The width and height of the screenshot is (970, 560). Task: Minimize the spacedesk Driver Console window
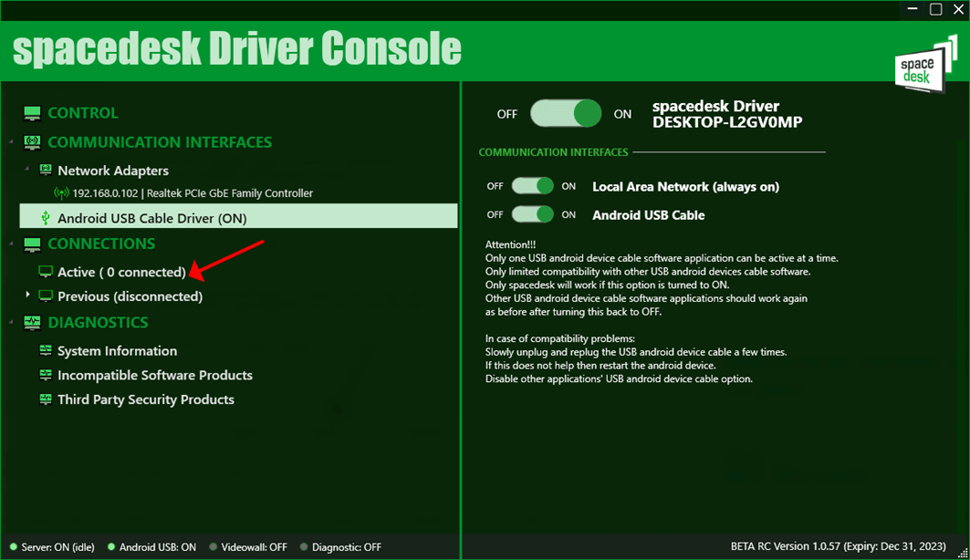(912, 9)
